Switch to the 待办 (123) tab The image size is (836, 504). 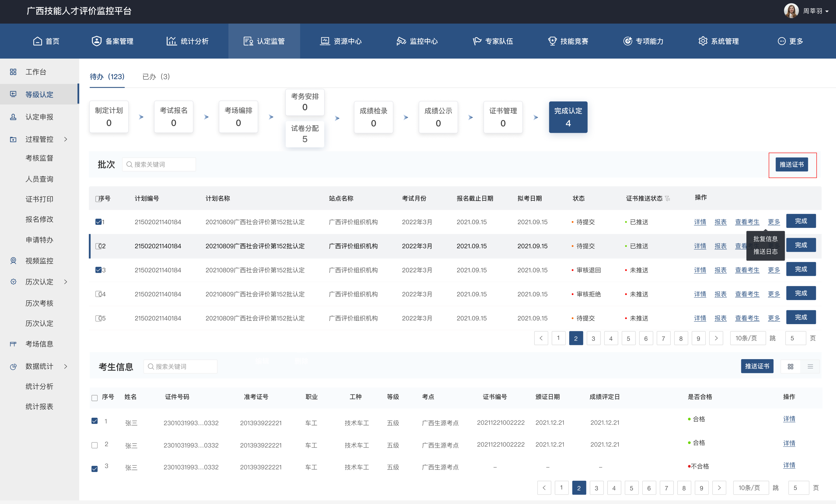[x=107, y=77]
